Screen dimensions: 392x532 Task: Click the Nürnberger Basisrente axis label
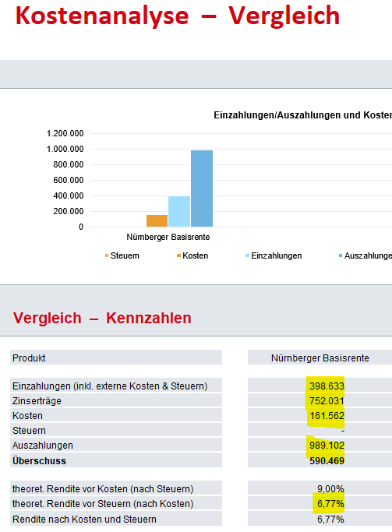[x=168, y=237]
